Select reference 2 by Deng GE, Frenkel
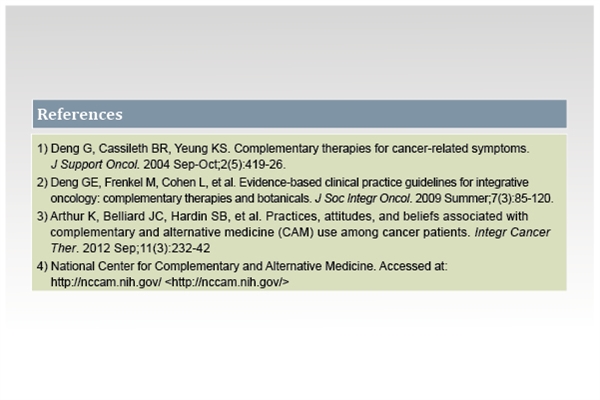 click(295, 190)
